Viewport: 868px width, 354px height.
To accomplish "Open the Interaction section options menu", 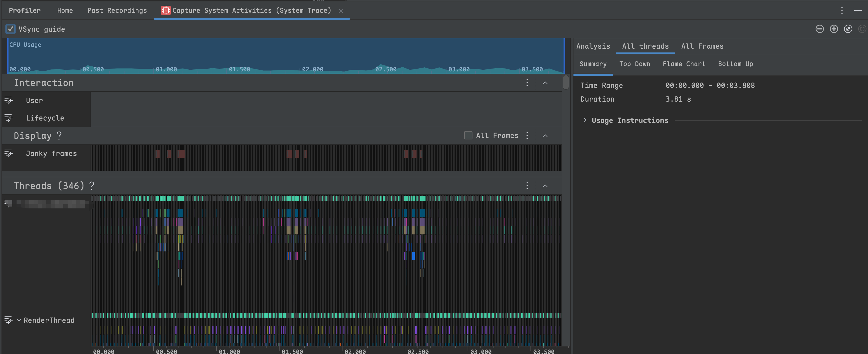I will point(527,83).
